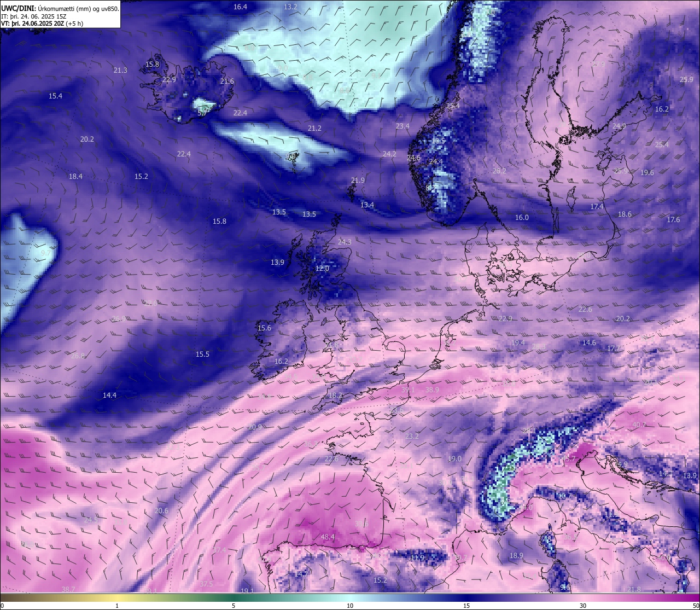Viewport: 700px width, 610px height.
Task: Click the 16.4 value label
Action: coord(240,7)
